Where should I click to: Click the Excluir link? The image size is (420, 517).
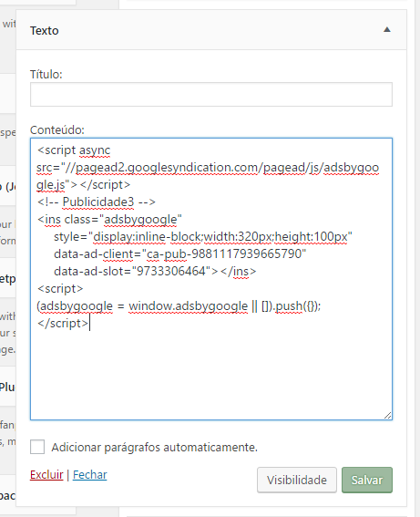[x=46, y=475]
